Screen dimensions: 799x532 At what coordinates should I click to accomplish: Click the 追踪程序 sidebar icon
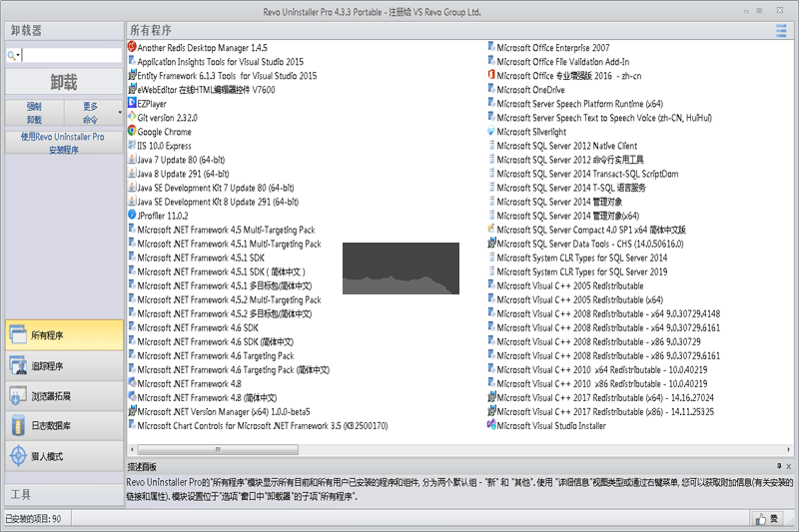18,365
